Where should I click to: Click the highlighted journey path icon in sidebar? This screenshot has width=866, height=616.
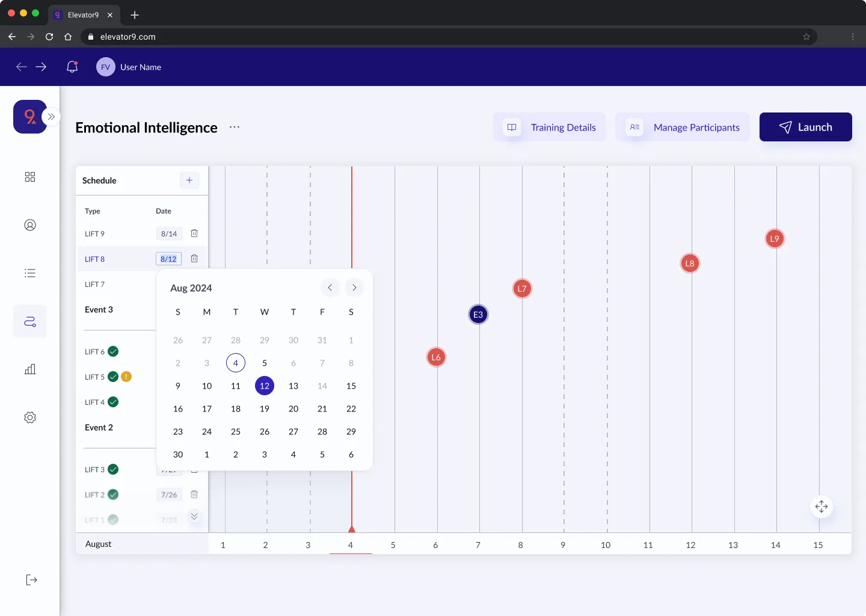tap(30, 321)
